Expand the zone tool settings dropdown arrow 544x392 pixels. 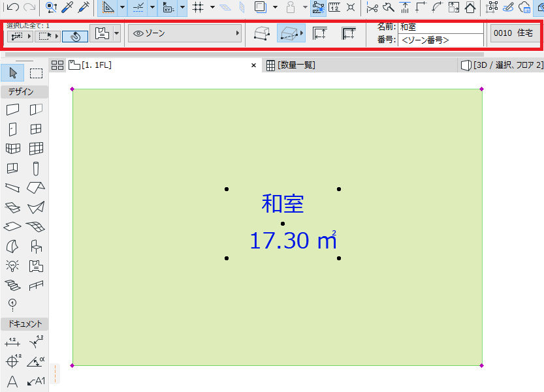(116, 33)
